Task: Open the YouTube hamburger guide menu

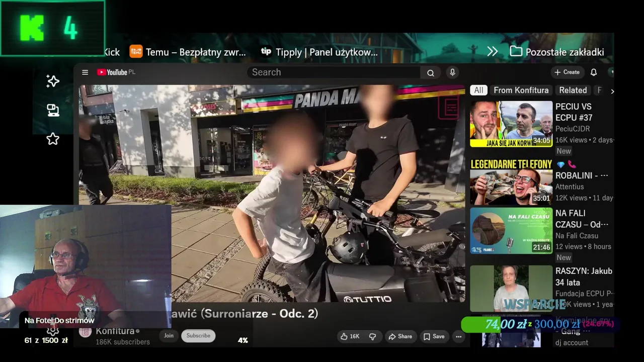Action: 85,72
